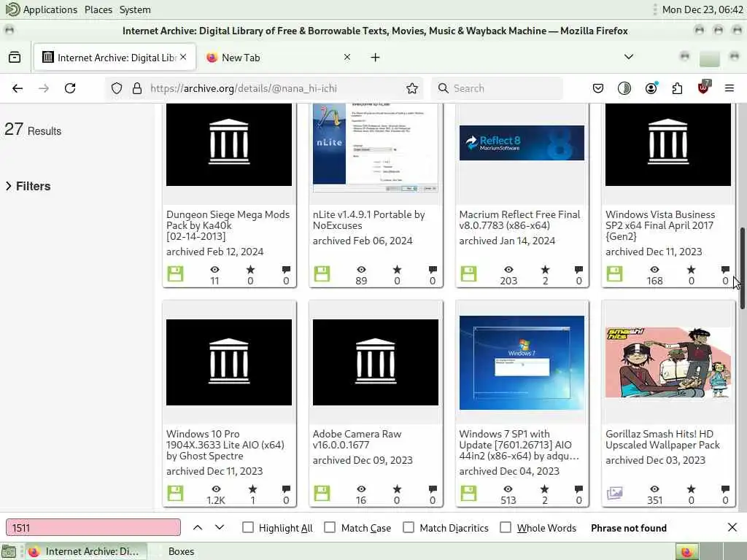Close the find bar
747x560 pixels.
coord(732,527)
